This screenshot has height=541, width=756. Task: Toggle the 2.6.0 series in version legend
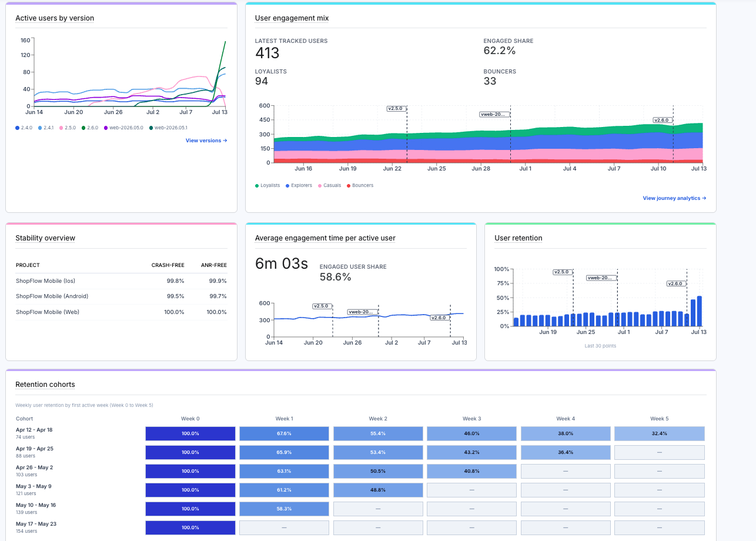coord(91,128)
